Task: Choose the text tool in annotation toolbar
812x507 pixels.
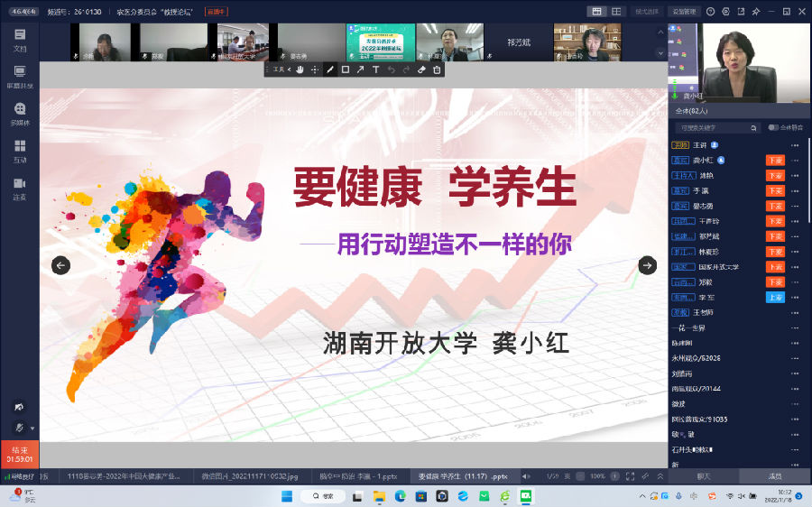Action: click(376, 69)
